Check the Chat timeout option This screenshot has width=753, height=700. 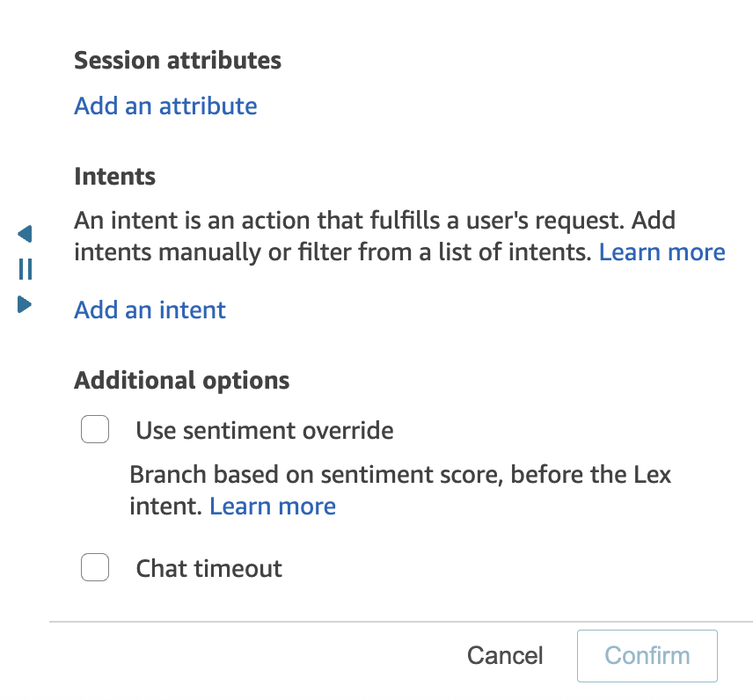tap(95, 567)
